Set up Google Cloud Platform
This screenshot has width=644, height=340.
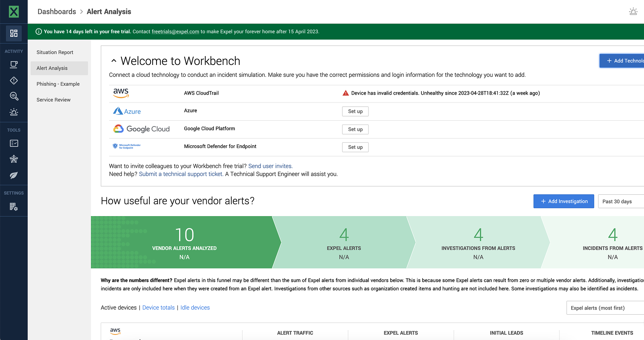355,129
